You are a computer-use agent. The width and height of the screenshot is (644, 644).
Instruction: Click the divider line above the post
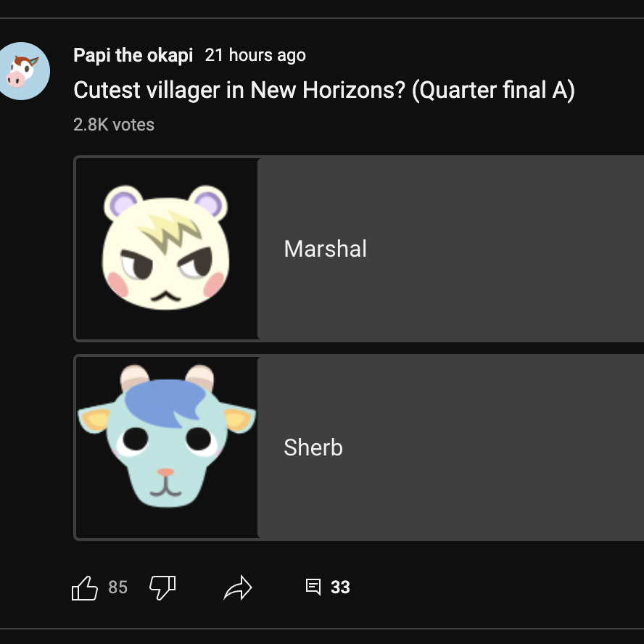322,18
